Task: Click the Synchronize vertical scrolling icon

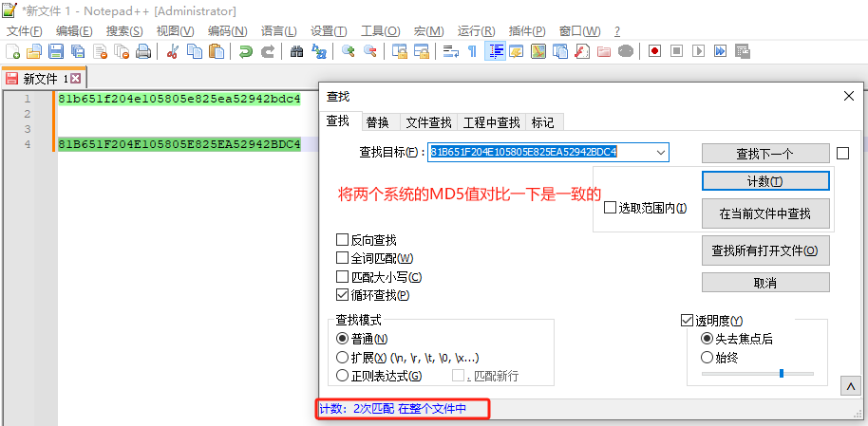Action: point(400,51)
